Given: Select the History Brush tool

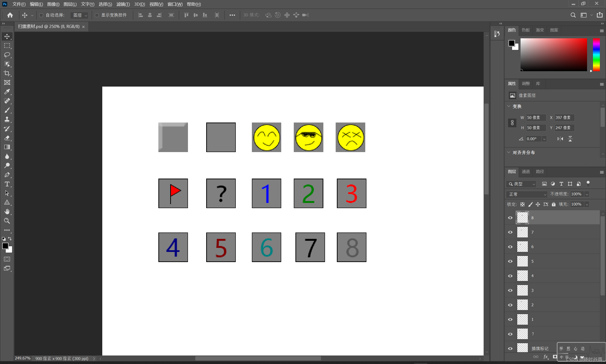Looking at the screenshot, I should point(7,129).
